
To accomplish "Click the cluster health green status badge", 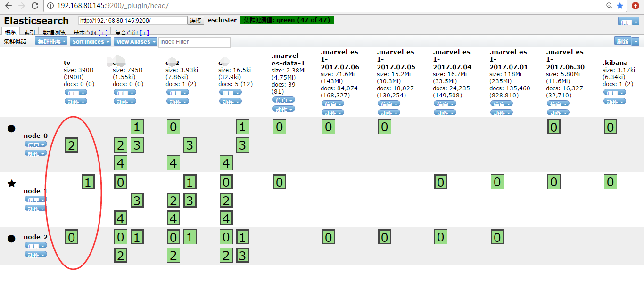I will [287, 20].
